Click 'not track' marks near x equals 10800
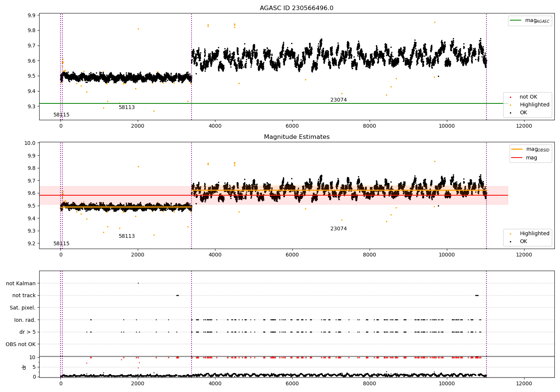The image size is (560, 392). tap(477, 296)
